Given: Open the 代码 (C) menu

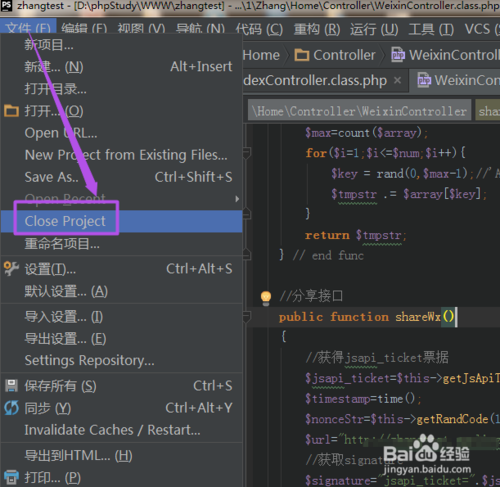Looking at the screenshot, I should pos(259,29).
